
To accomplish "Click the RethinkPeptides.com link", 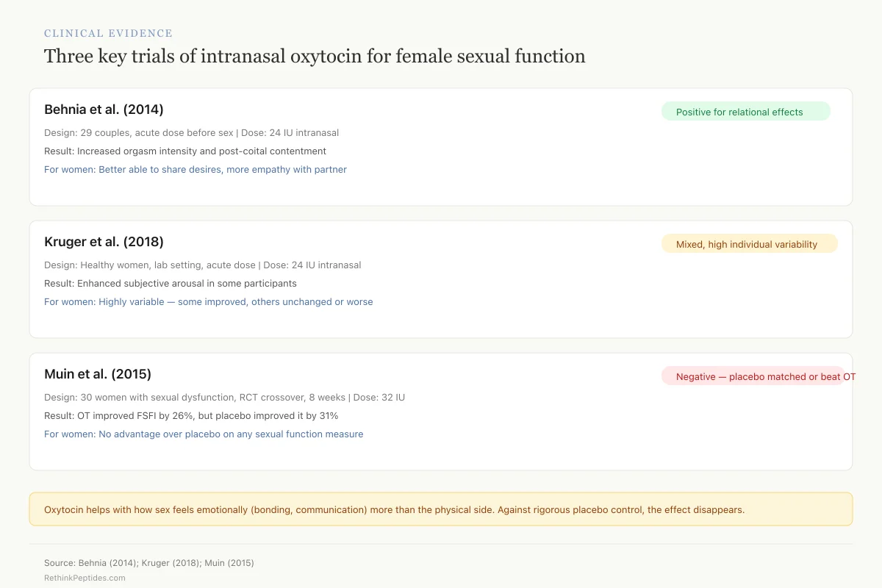I will tap(85, 578).
